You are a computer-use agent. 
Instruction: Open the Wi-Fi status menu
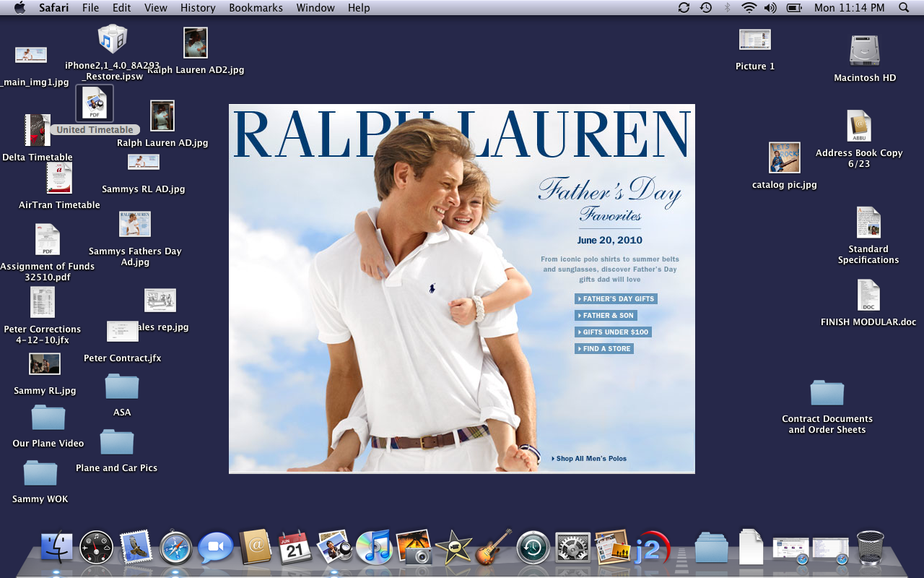coord(749,8)
